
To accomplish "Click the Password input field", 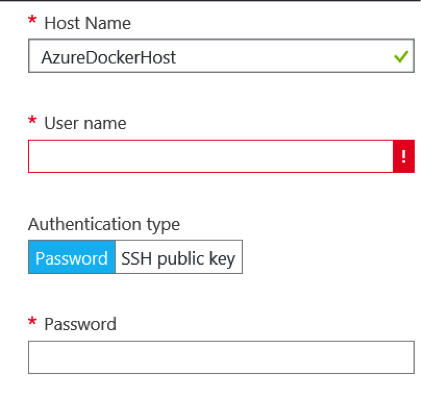I will click(221, 357).
